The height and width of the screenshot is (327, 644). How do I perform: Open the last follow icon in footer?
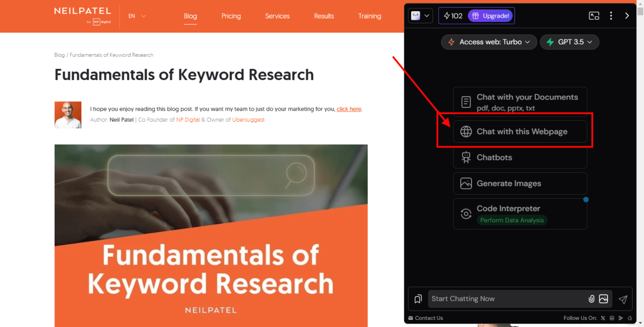pos(630,318)
